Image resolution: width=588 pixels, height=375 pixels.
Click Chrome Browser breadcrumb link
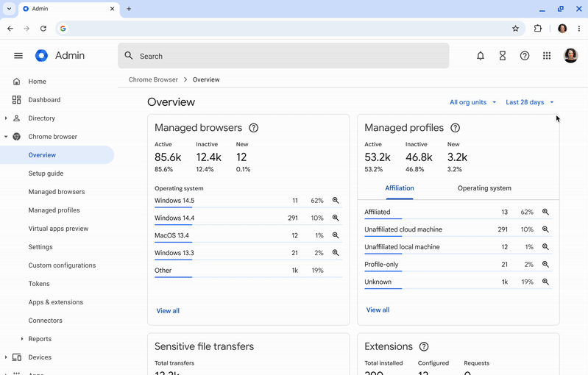coord(153,80)
